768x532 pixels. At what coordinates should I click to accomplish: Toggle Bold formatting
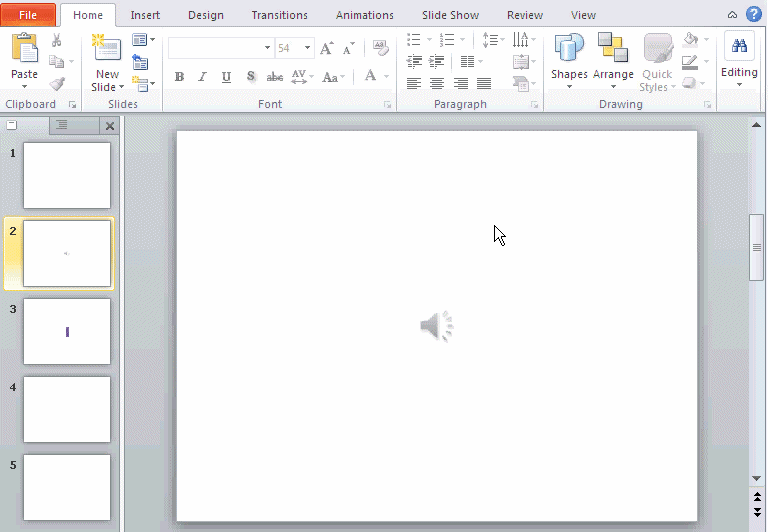pyautogui.click(x=179, y=77)
